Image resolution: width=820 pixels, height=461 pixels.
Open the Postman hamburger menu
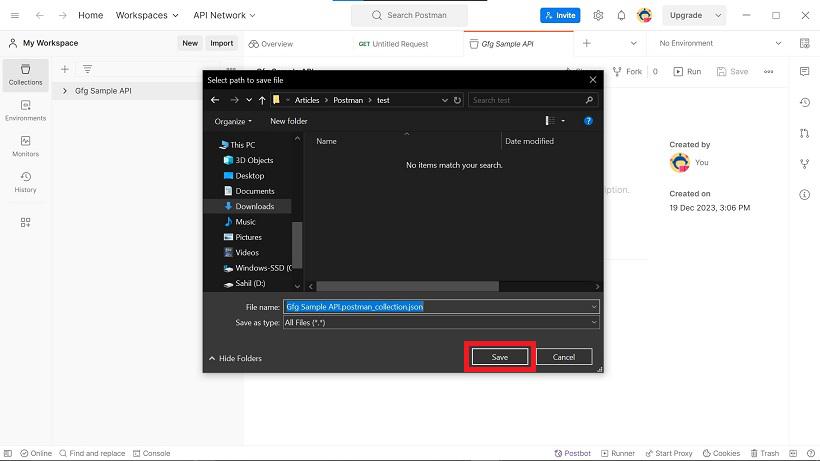coord(15,15)
